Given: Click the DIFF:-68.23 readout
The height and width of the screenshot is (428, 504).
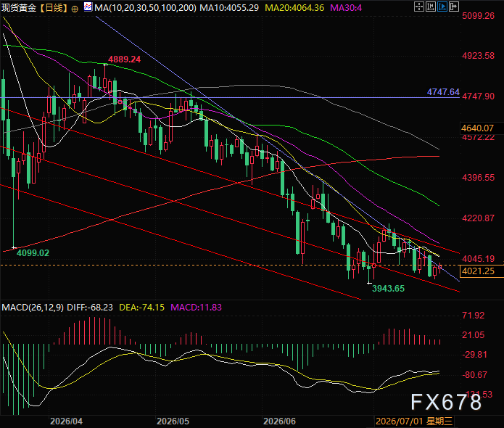Looking at the screenshot, I should point(90,308).
